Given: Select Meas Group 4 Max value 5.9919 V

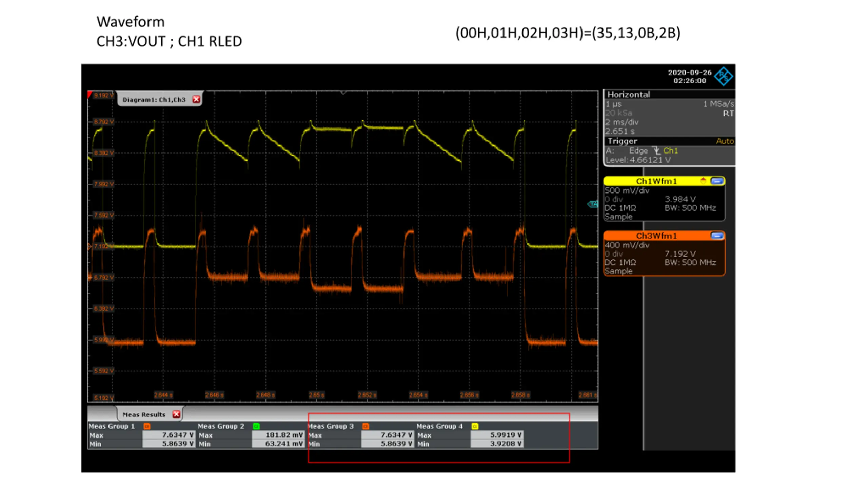Looking at the screenshot, I should (x=497, y=435).
